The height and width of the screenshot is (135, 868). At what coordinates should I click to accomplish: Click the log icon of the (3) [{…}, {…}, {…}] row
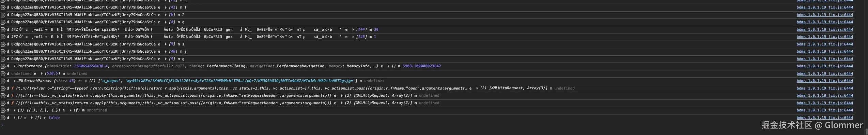(x=3, y=110)
